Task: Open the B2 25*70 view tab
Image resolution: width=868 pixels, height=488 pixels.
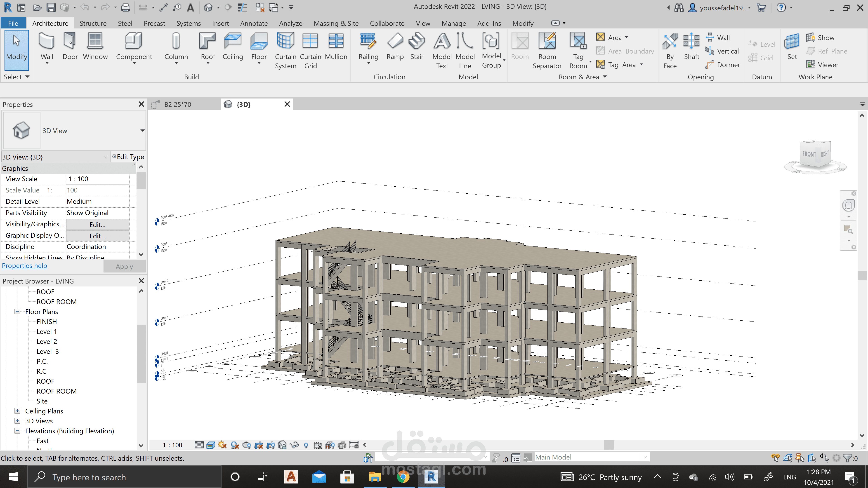Action: (x=178, y=104)
